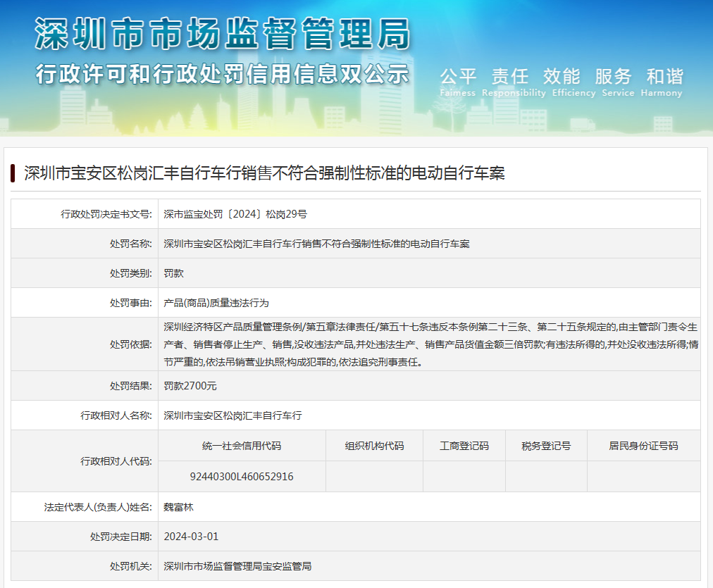Click the legal basis paragraph starting 深圳经济特区产品质量管理条例
Screen dimensions: 713x588
click(x=430, y=344)
